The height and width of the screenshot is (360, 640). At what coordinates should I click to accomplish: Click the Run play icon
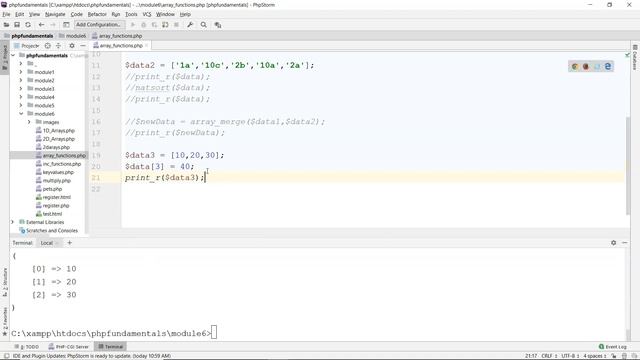(133, 25)
